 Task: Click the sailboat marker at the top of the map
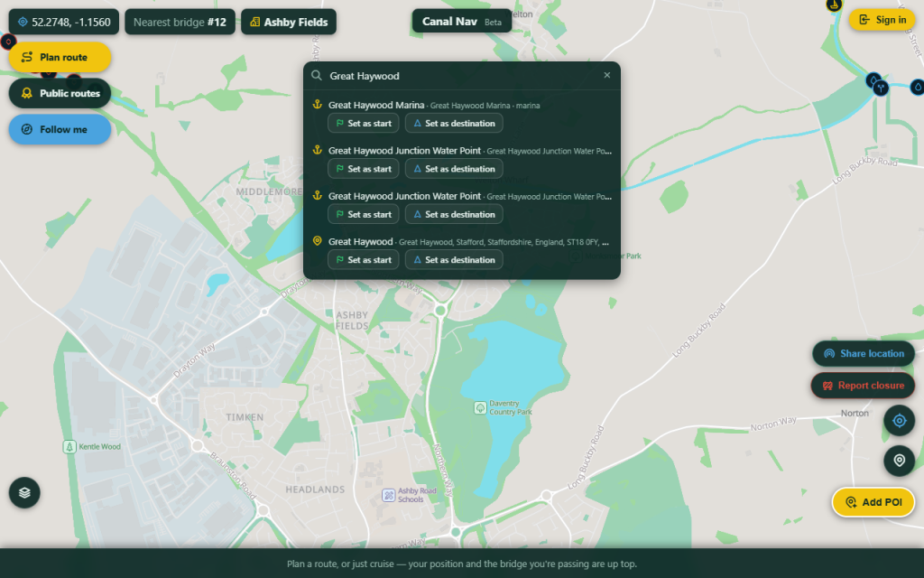pyautogui.click(x=834, y=5)
